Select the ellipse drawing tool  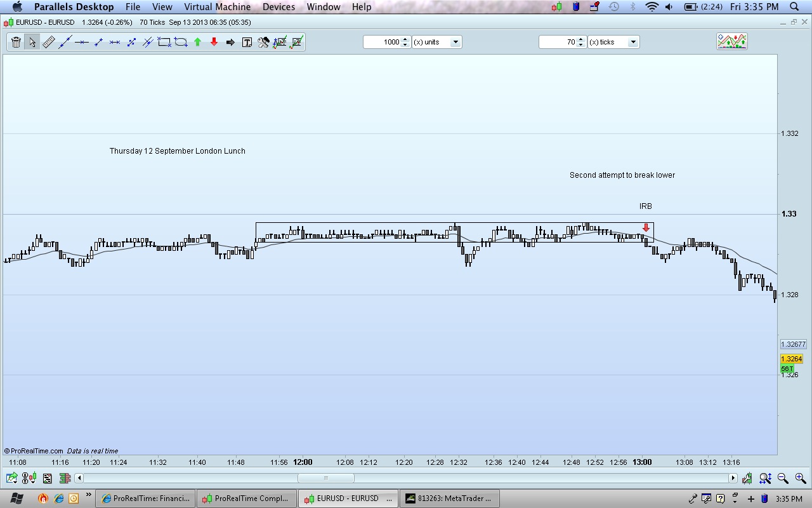[181, 42]
